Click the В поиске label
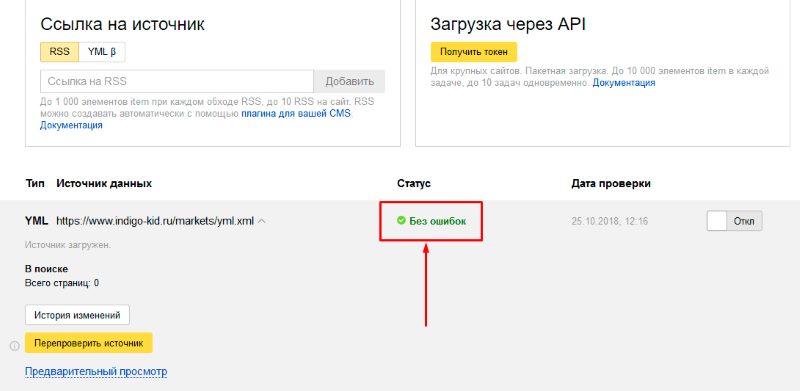Viewport: 800px width, 391px height. 46,269
